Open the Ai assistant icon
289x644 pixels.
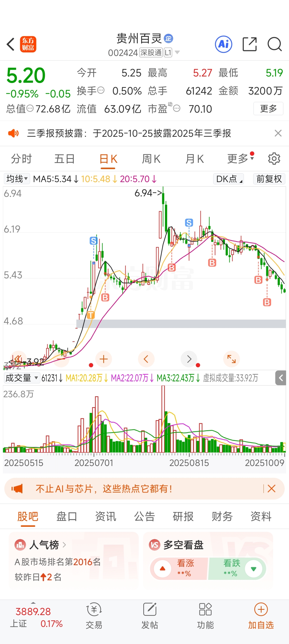(x=223, y=44)
